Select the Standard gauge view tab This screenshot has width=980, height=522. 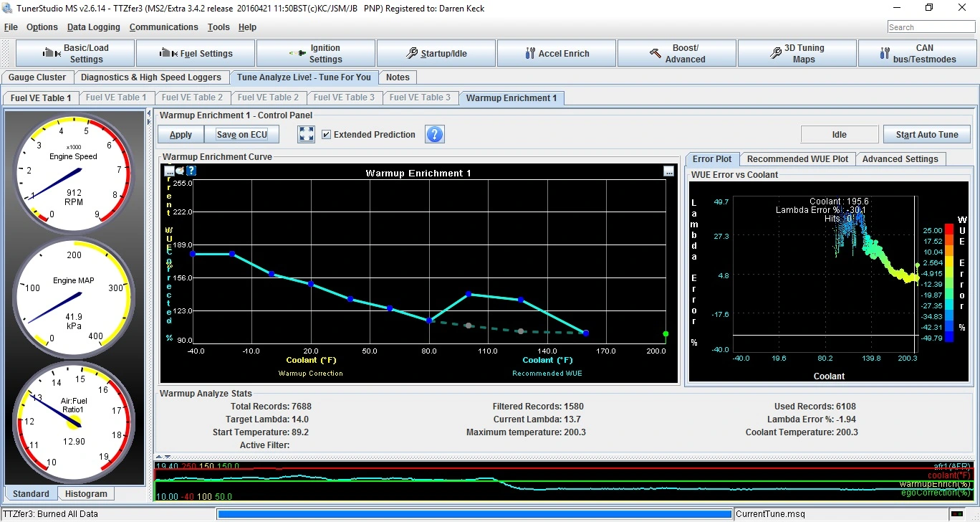[x=31, y=494]
